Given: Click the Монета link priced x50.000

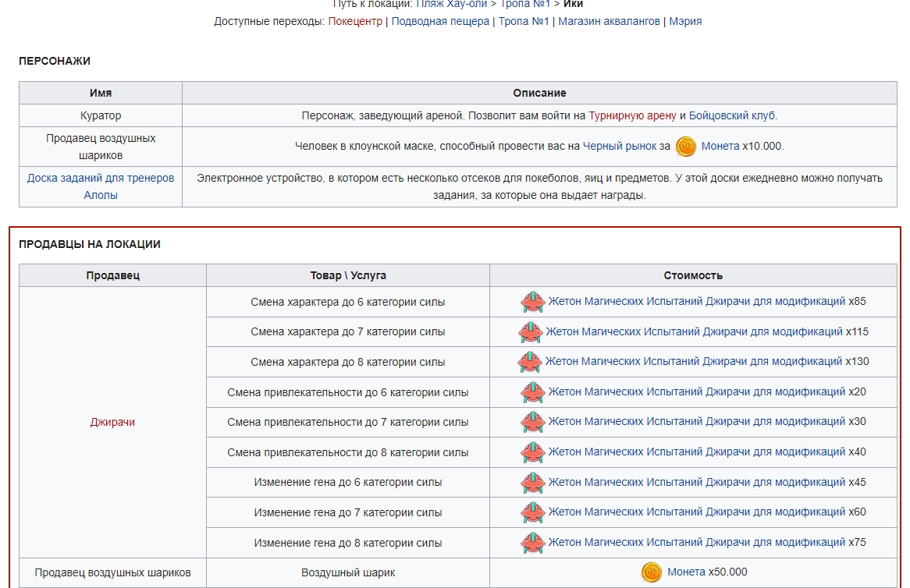Looking at the screenshot, I should pyautogui.click(x=686, y=572).
